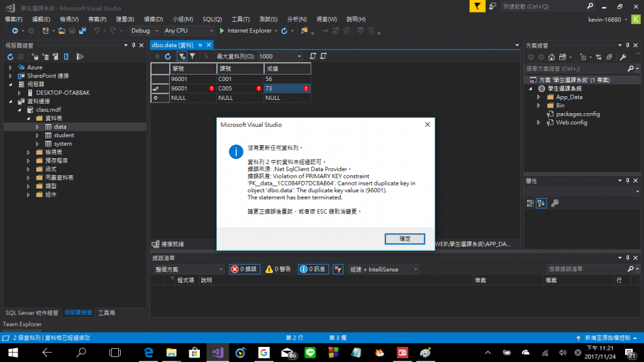Select the student table in Server Explorer
Image resolution: width=644 pixels, height=362 pixels.
click(64, 135)
